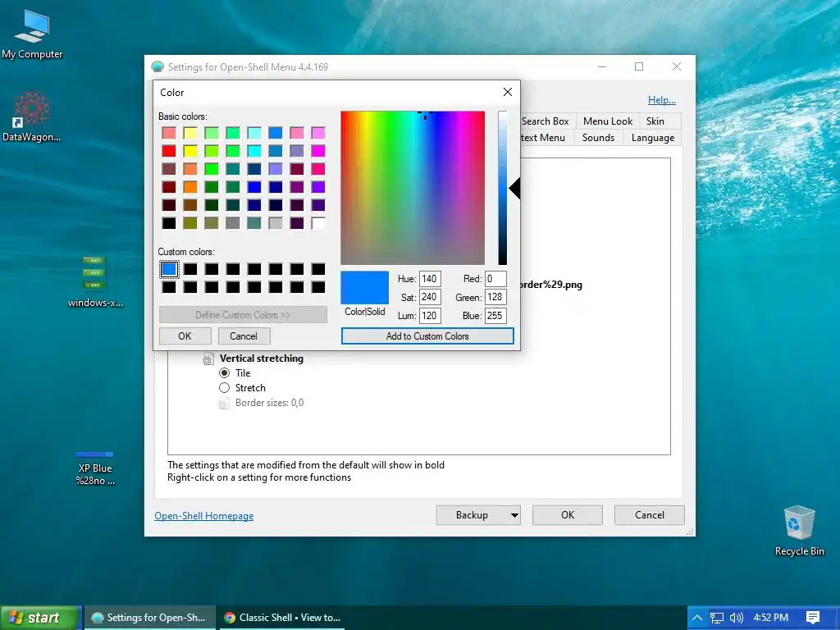Select the Tile radio button

tap(225, 373)
